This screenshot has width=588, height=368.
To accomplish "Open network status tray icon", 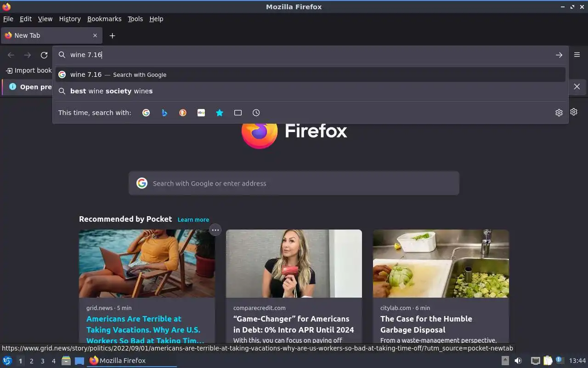I will click(535, 361).
